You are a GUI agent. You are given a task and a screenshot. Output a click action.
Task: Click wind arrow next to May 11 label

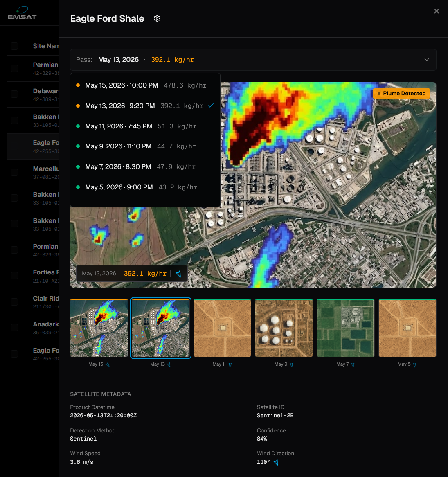tap(230, 365)
